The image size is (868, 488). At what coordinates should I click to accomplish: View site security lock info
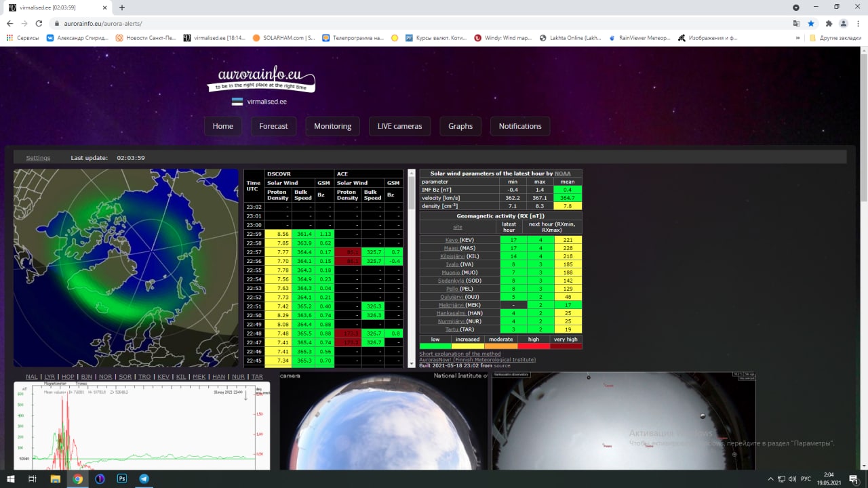click(58, 23)
